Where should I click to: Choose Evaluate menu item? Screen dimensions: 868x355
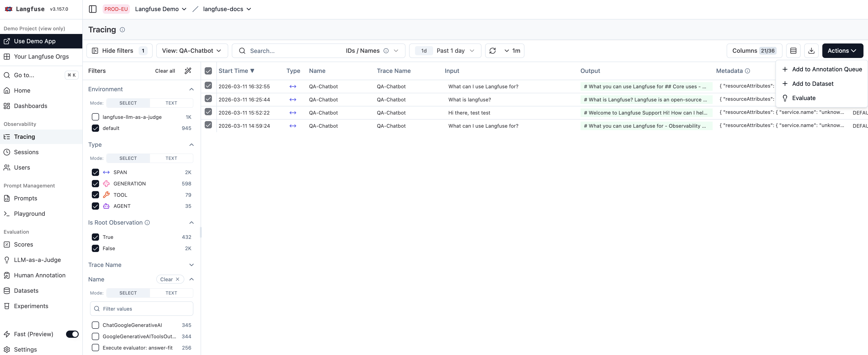(x=822, y=98)
